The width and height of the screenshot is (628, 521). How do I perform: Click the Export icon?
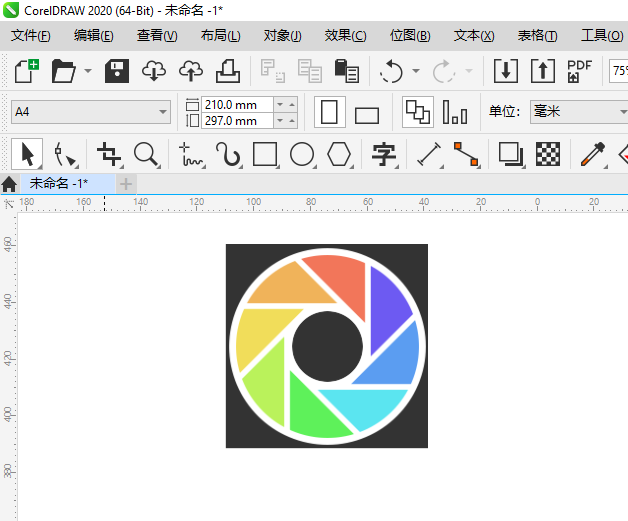[543, 71]
